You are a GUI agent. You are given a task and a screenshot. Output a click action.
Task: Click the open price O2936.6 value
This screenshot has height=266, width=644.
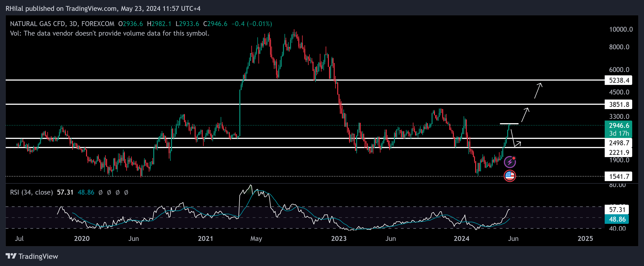tap(130, 24)
